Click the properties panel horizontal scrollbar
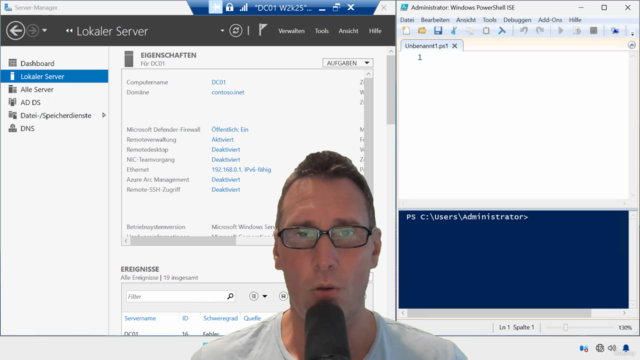The width and height of the screenshot is (640, 360). tap(183, 241)
